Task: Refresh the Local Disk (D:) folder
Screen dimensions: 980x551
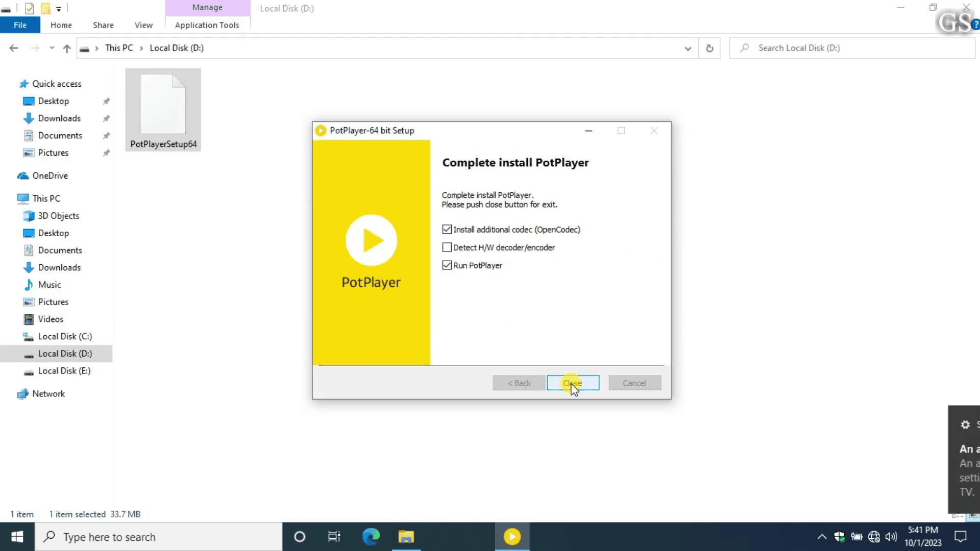Action: click(709, 48)
